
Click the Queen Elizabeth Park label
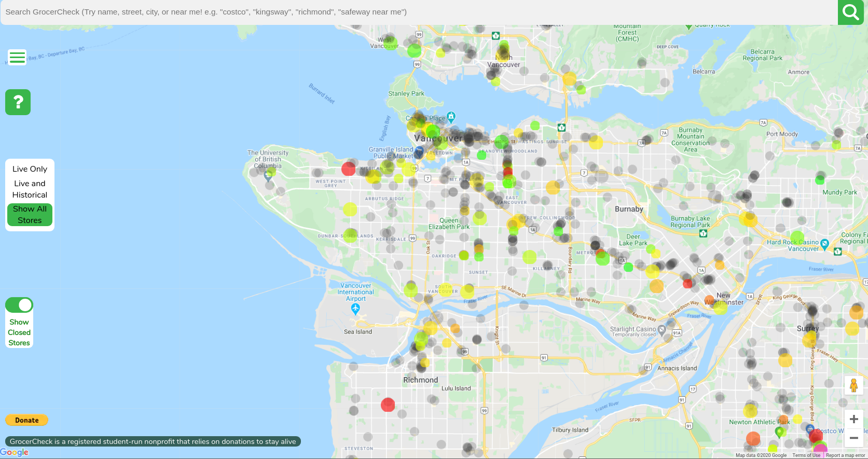(449, 224)
